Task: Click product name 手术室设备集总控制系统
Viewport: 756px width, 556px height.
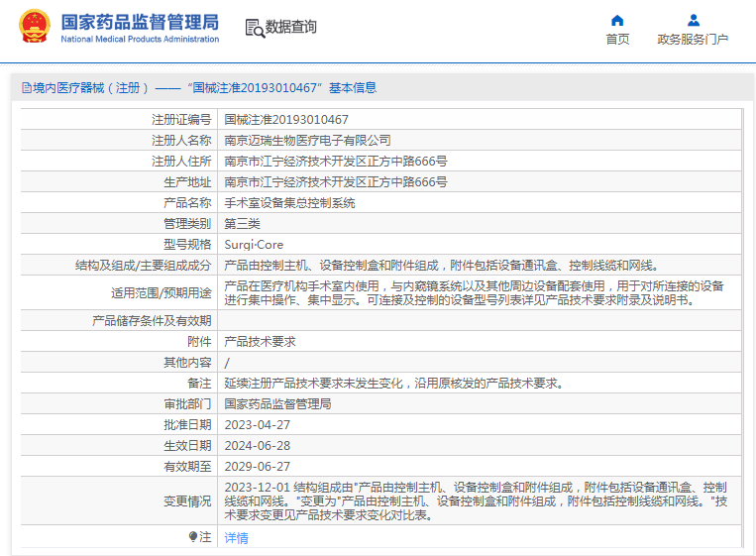Action: 289,203
